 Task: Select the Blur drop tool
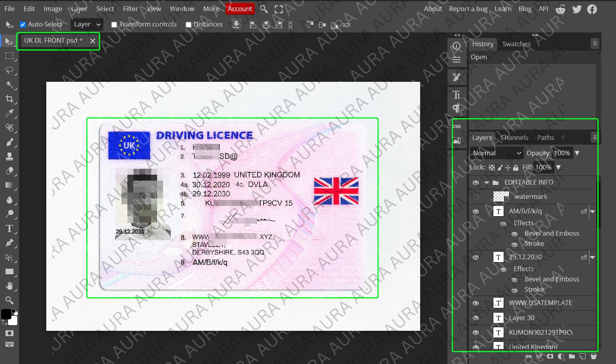tap(9, 200)
